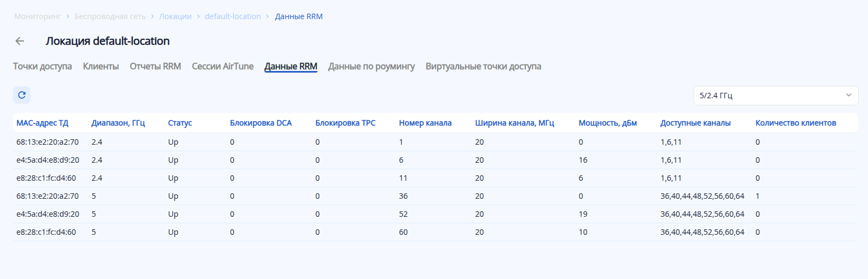Switch to Виртуальные точки доступа tab
This screenshot has width=868, height=279.
click(x=483, y=67)
